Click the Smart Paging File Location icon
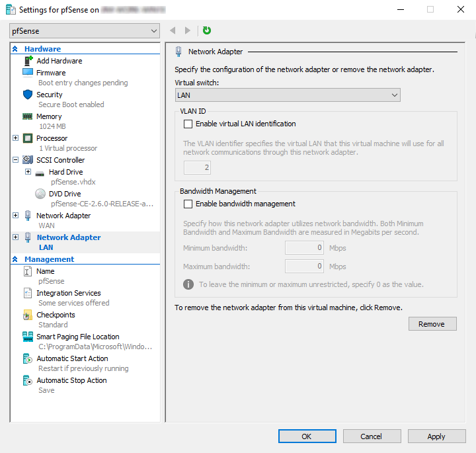This screenshot has width=476, height=453. click(x=28, y=337)
